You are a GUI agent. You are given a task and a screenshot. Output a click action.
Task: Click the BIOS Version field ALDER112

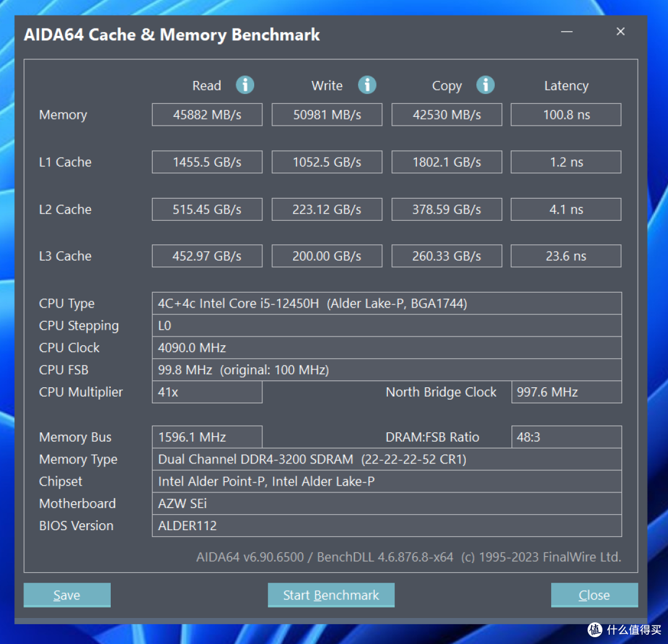387,525
